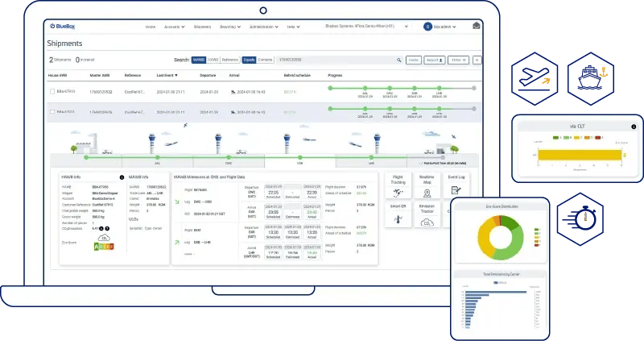Select the DXB station tab on route
The height and width of the screenshot is (341, 644).
coord(299,161)
